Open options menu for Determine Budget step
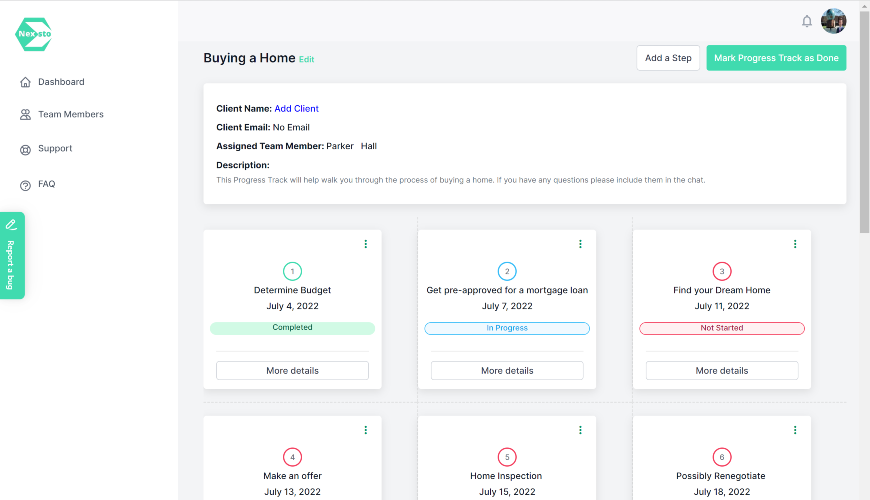The image size is (870, 500). click(366, 244)
